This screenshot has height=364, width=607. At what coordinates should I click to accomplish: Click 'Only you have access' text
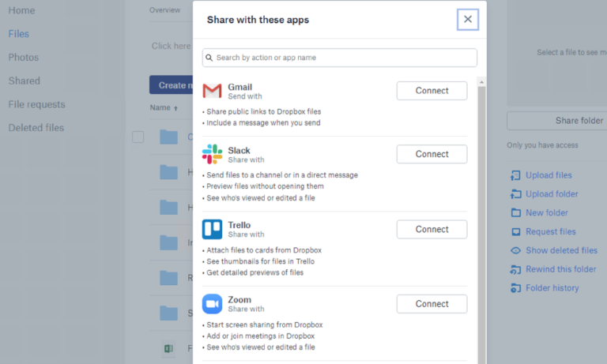542,145
